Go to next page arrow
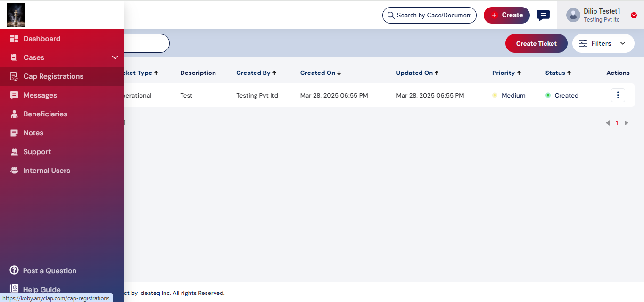This screenshot has height=302, width=644. [x=627, y=123]
